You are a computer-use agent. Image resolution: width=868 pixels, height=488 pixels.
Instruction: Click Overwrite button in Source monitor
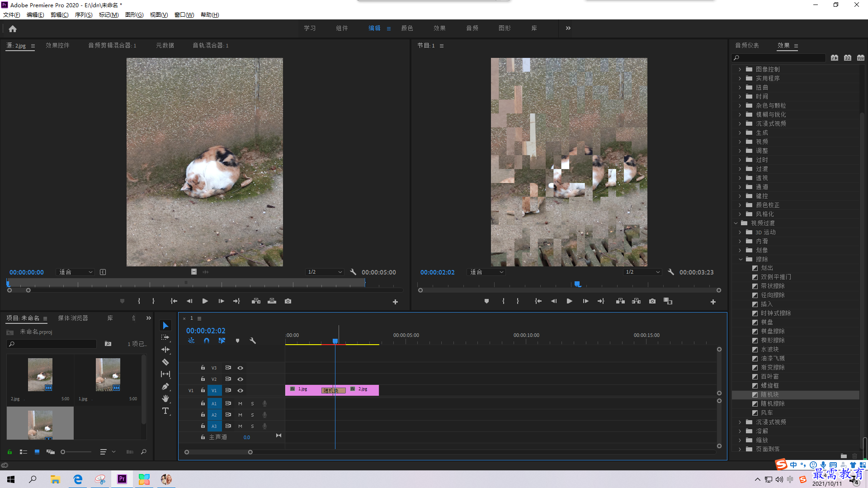(272, 301)
